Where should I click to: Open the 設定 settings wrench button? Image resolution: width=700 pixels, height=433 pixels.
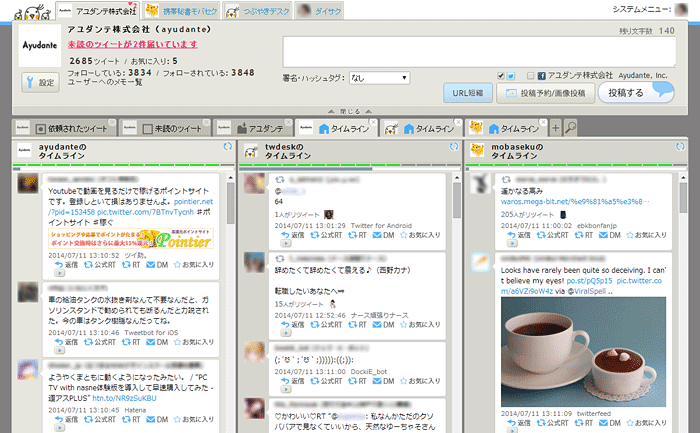pos(40,83)
